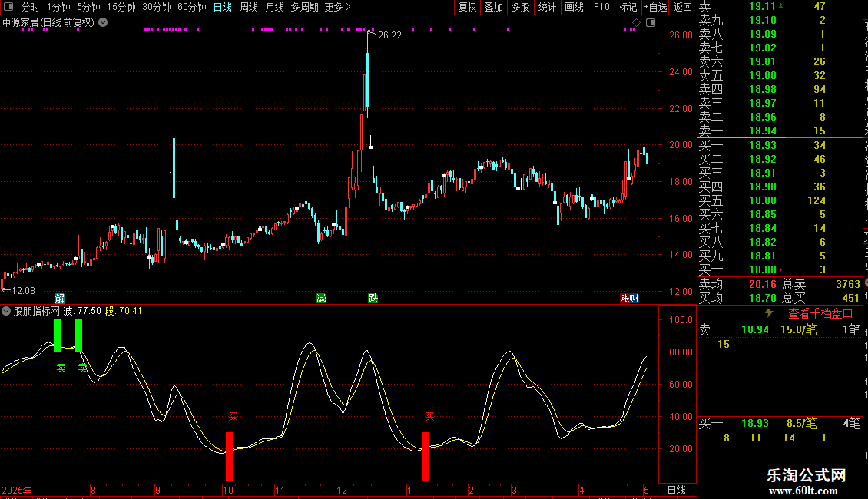Screen dimensions: 868x499
Task: Click the 买一 price 18.93 in order book
Action: coord(762,146)
